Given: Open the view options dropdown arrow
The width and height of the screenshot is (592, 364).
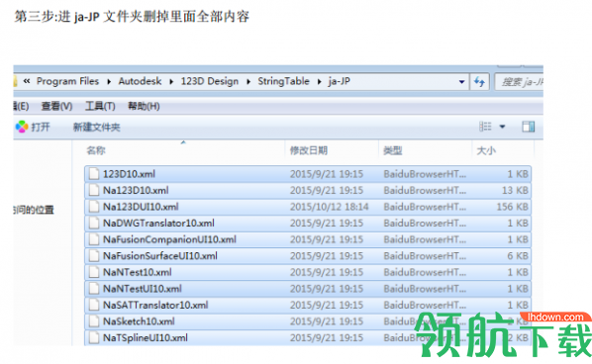Looking at the screenshot, I should click(x=502, y=127).
